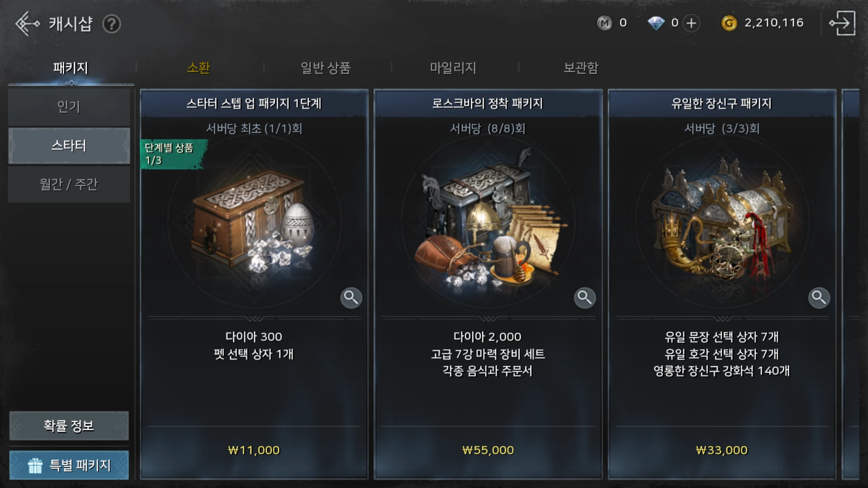Screen dimensions: 868x488
Task: Open magnifier on 스타터 스텝 업 패키지
Action: [351, 298]
